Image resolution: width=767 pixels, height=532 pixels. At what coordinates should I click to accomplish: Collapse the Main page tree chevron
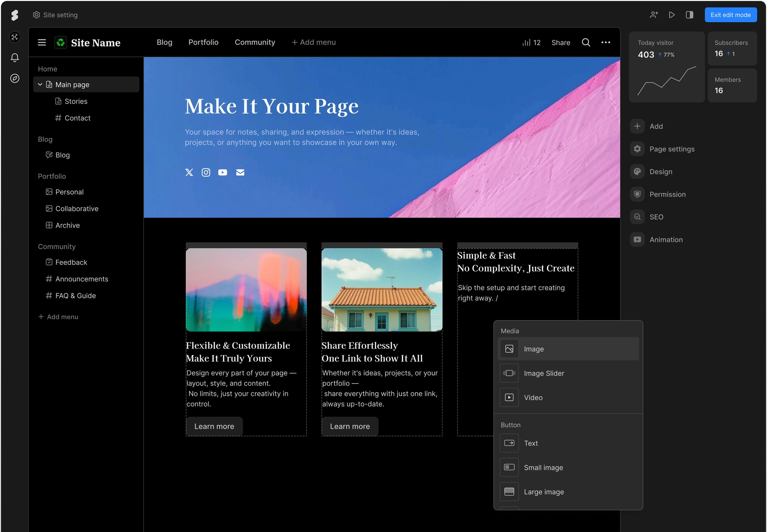tap(40, 85)
